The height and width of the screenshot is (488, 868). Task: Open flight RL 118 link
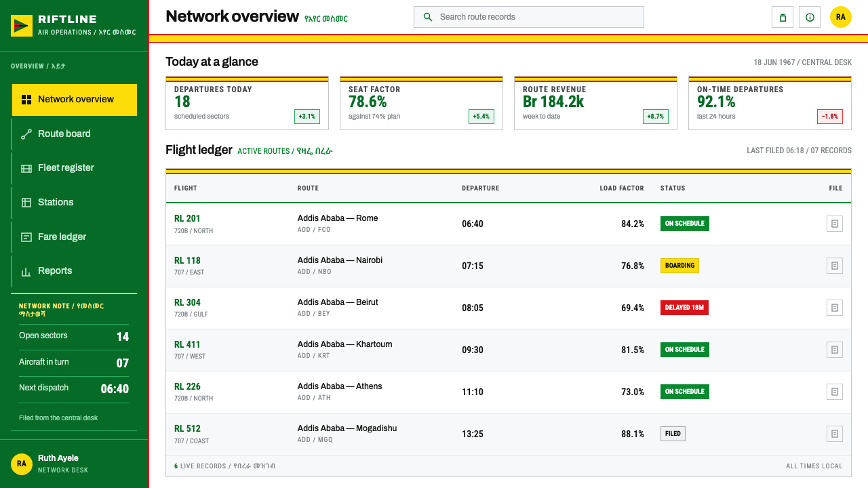[187, 260]
